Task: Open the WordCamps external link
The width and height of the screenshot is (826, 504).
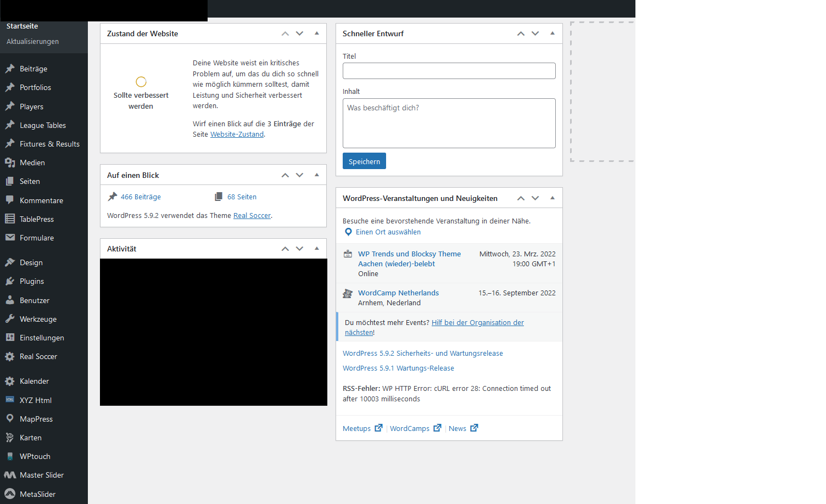Action: tap(415, 429)
